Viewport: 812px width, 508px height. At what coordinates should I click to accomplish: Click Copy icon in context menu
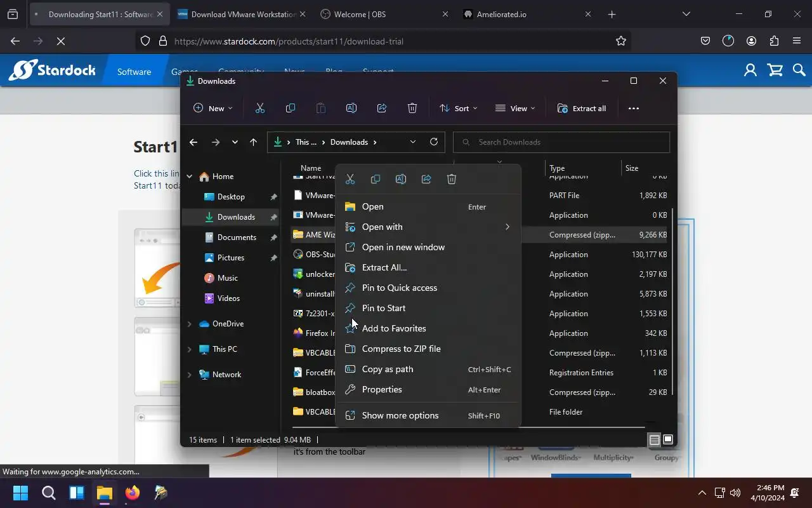(376, 179)
